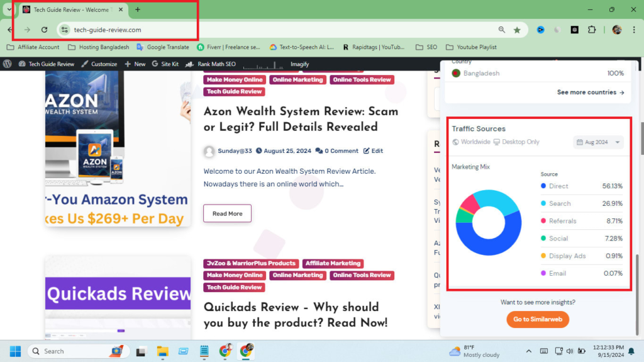Open a new browser tab
644x362 pixels.
(x=138, y=9)
